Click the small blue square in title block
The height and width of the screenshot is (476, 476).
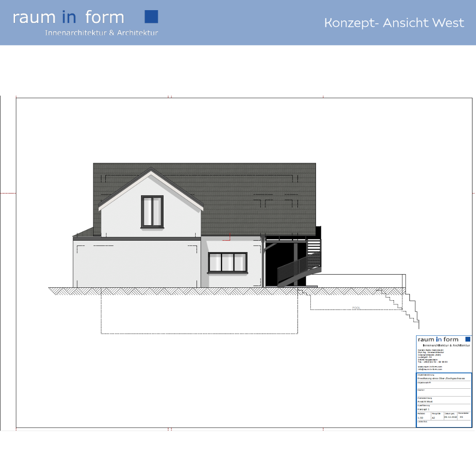(x=468, y=339)
